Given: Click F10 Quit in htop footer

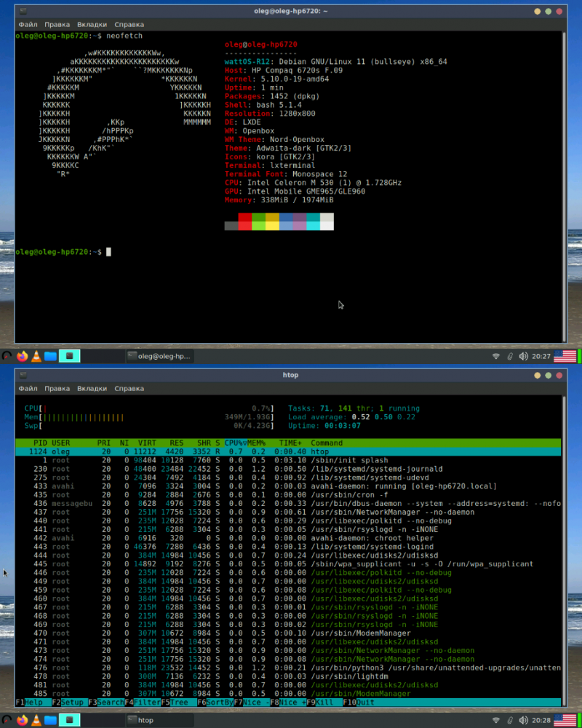Looking at the screenshot, I should 360,703.
